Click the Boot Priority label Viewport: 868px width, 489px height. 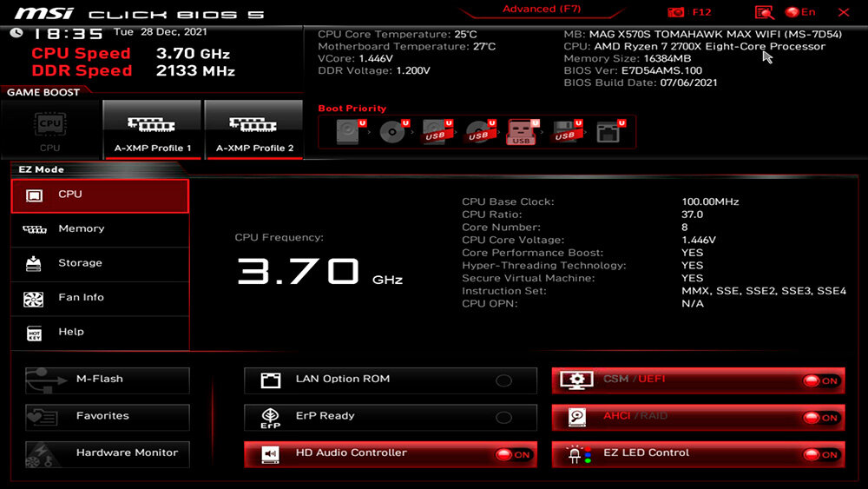pos(352,109)
